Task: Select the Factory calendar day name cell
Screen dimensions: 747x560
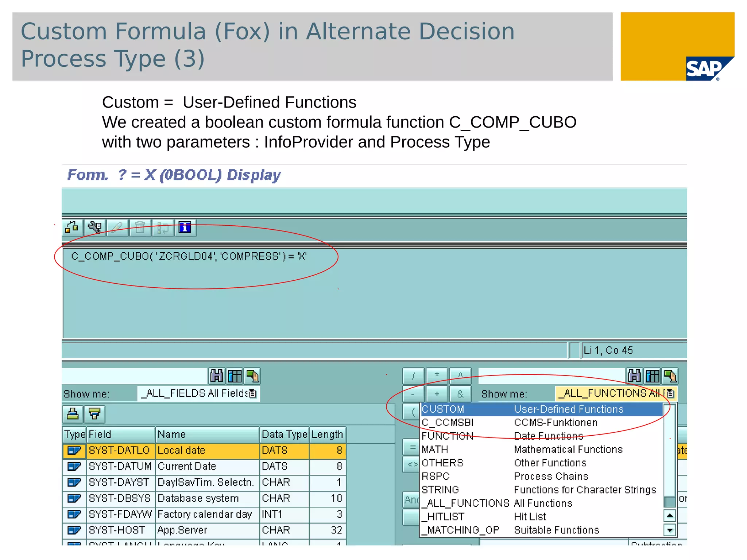Action: coord(208,514)
